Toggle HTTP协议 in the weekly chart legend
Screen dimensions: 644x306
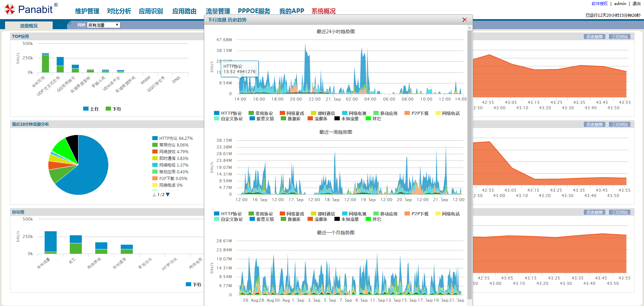228,214
